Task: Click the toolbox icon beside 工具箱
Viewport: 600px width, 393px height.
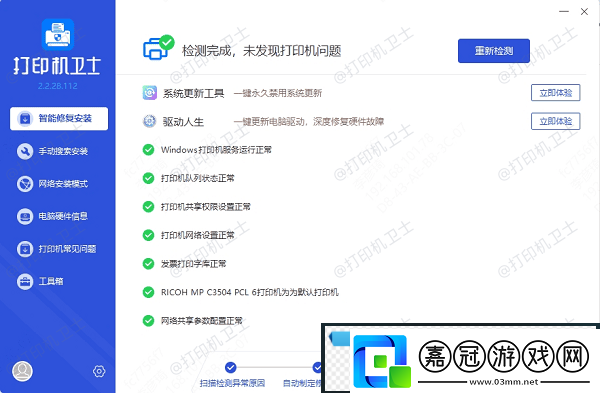Action: [25, 282]
